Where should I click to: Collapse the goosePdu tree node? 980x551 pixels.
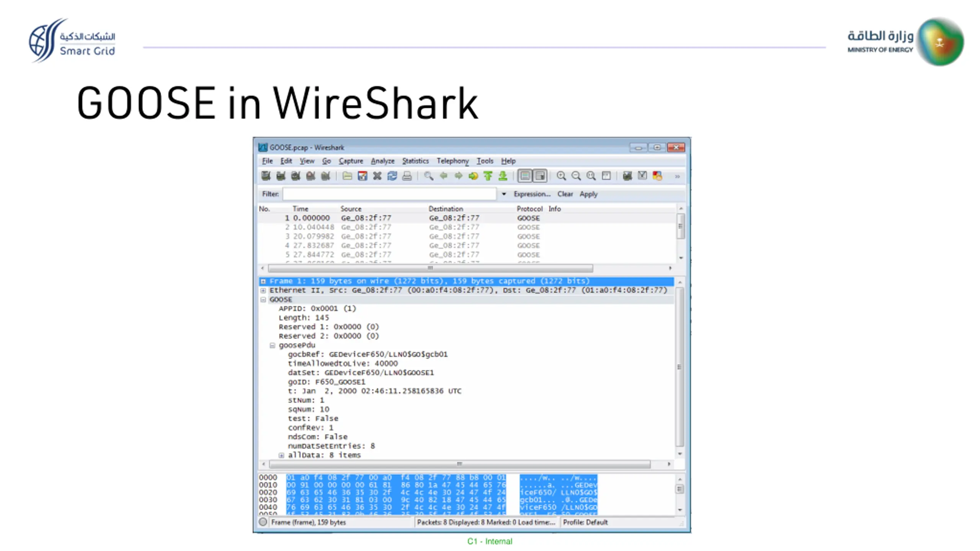coord(273,346)
